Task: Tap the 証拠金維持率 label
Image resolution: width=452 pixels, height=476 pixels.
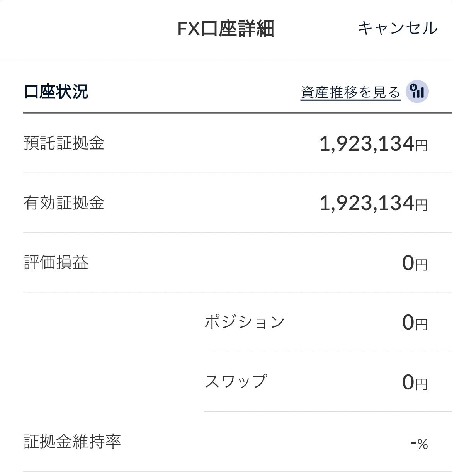Action: tap(73, 442)
